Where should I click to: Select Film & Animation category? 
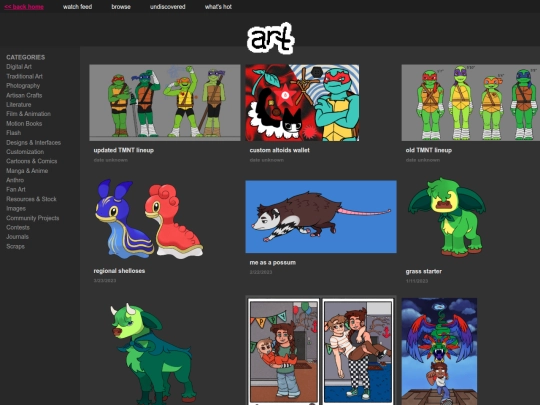click(x=29, y=114)
